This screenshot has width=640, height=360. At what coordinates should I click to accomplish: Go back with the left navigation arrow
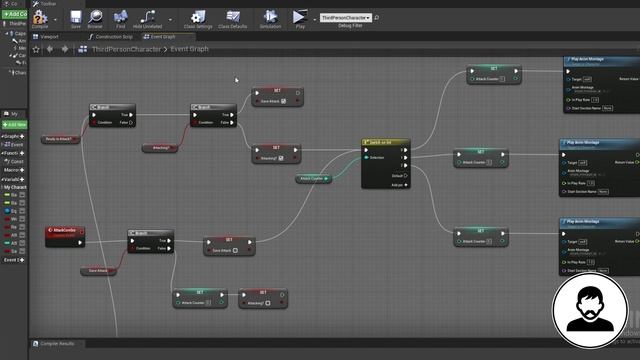point(50,49)
